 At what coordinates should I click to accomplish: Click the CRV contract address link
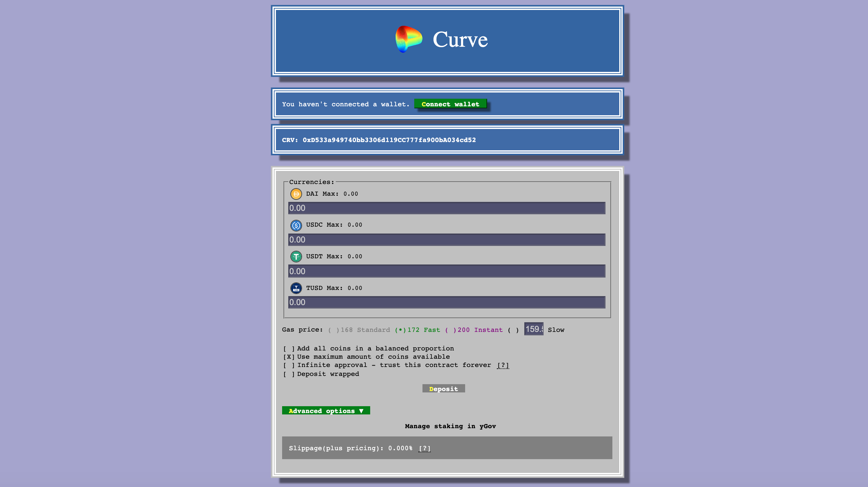[x=389, y=140]
